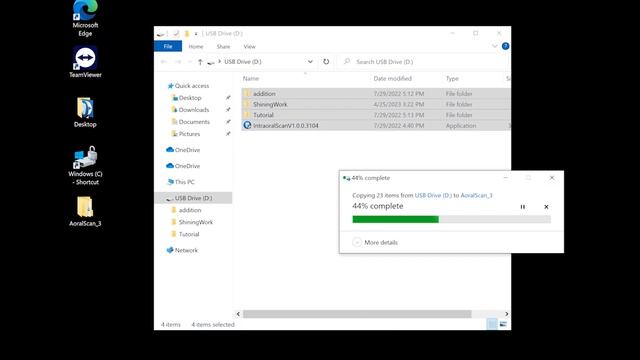640x360 pixels.
Task: Click the IntraoralScan application icon
Action: tap(247, 125)
